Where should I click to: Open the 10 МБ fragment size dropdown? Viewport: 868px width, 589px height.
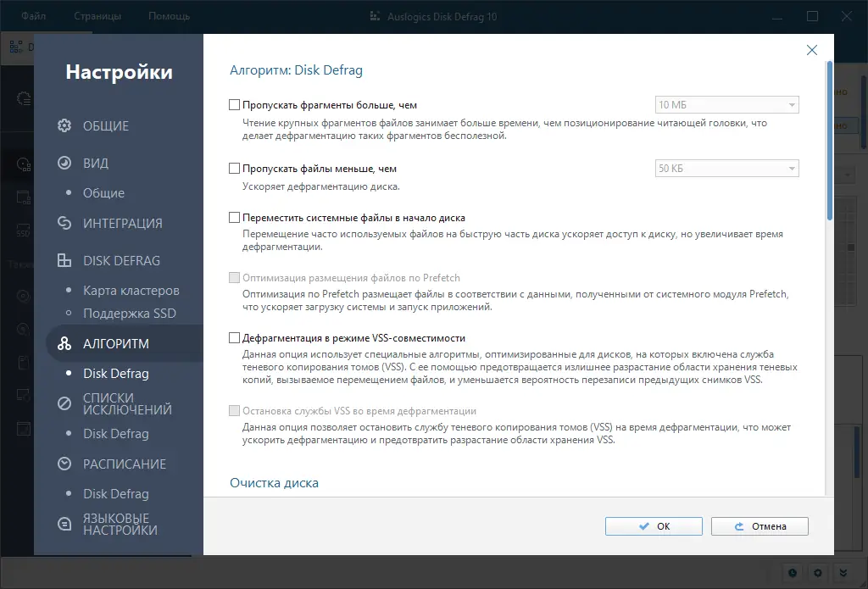726,104
